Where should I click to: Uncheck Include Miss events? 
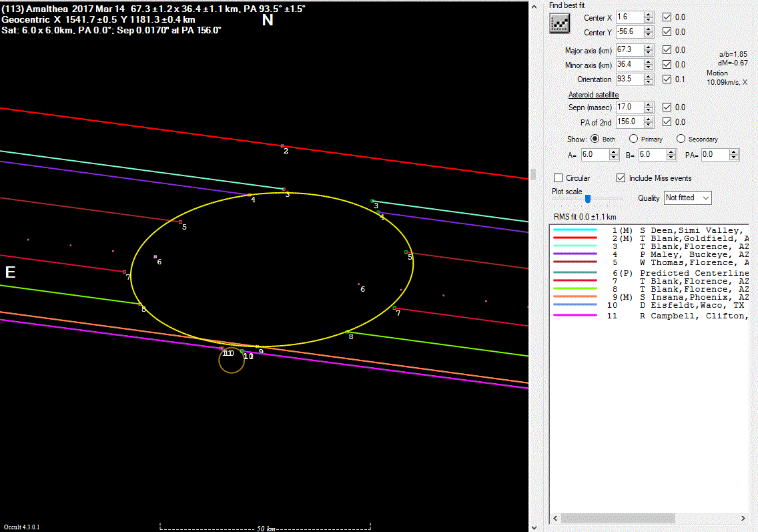621,178
